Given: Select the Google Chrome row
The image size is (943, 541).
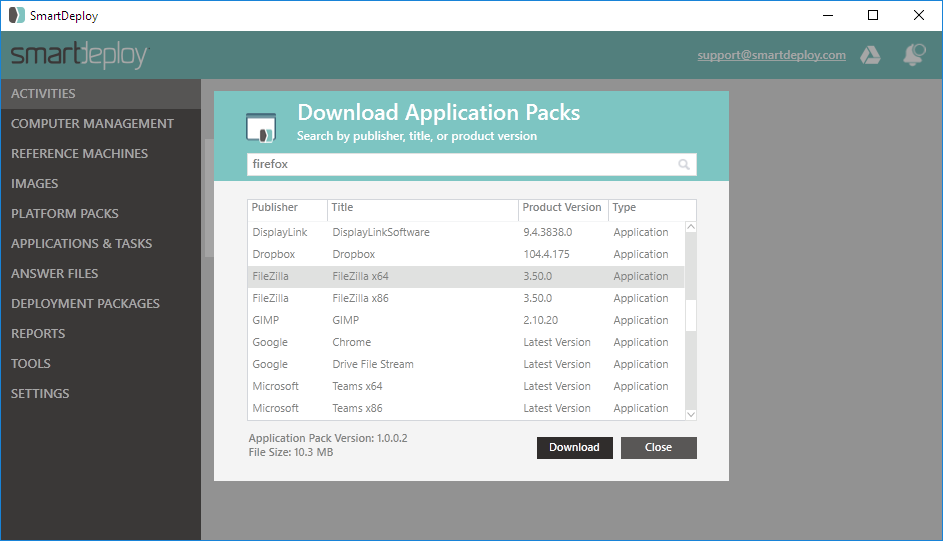Looking at the screenshot, I should 466,343.
